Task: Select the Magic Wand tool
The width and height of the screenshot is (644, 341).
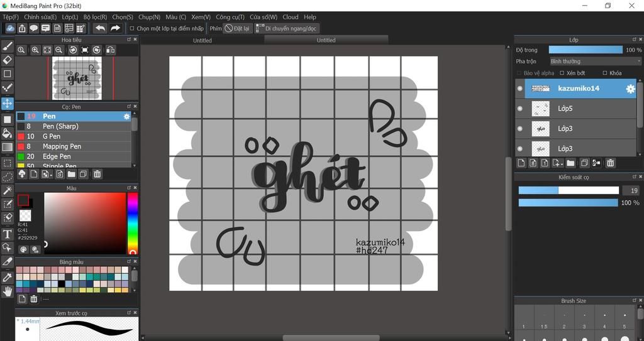Action: 8,190
